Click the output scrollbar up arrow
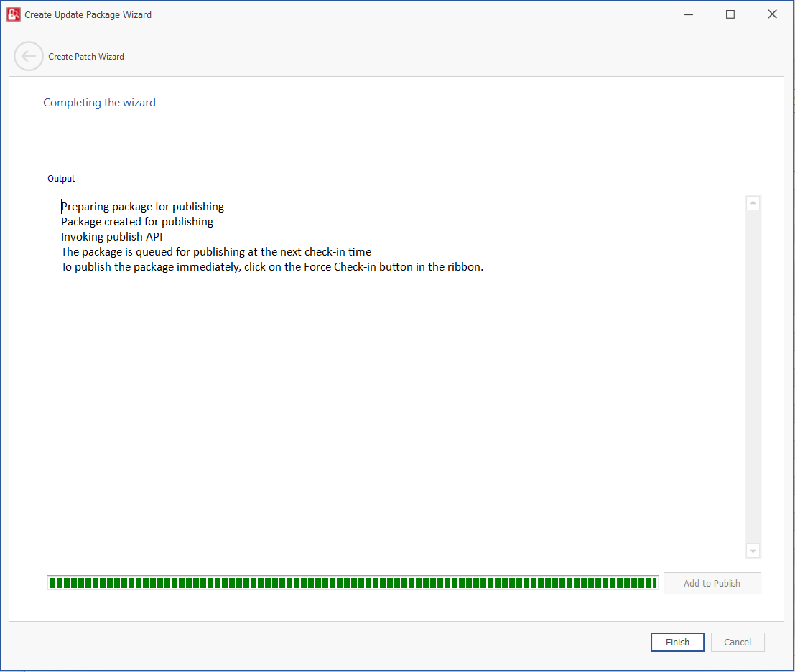795x672 pixels. point(753,203)
